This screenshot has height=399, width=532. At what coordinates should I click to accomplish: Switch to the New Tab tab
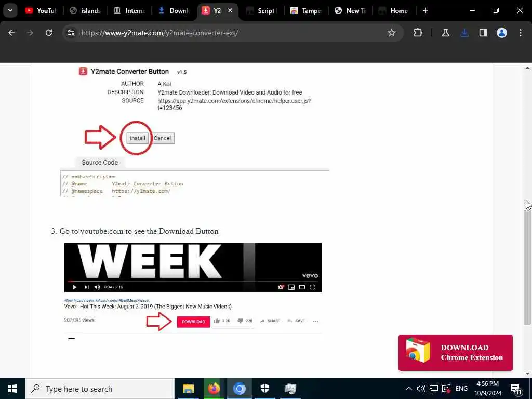(350, 10)
